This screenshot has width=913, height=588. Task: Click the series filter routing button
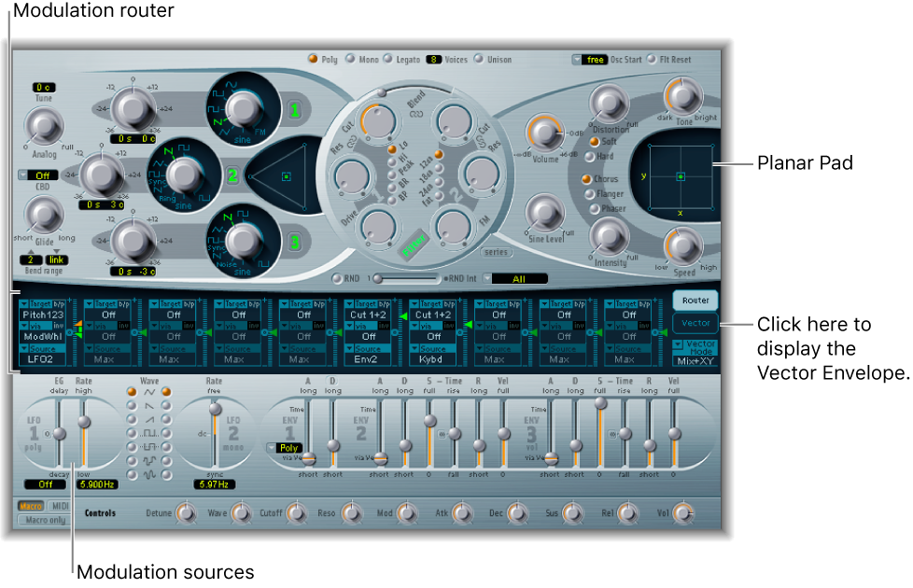[497, 251]
